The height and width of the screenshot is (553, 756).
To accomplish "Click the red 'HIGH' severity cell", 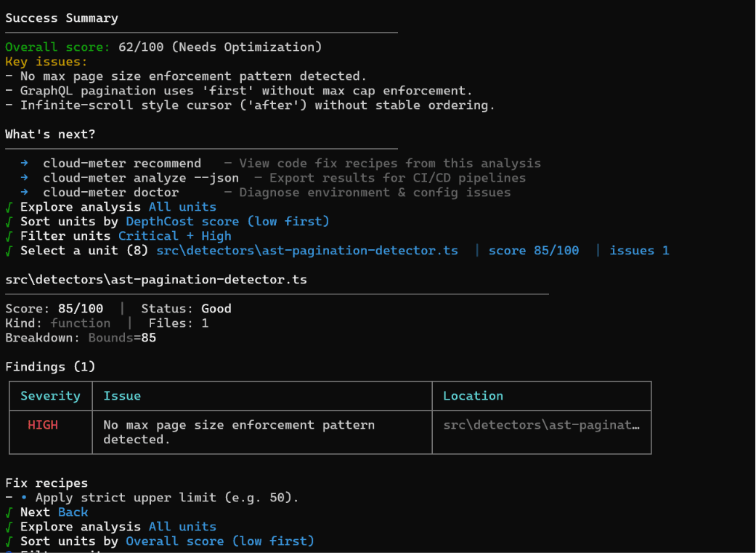I will pyautogui.click(x=42, y=424).
